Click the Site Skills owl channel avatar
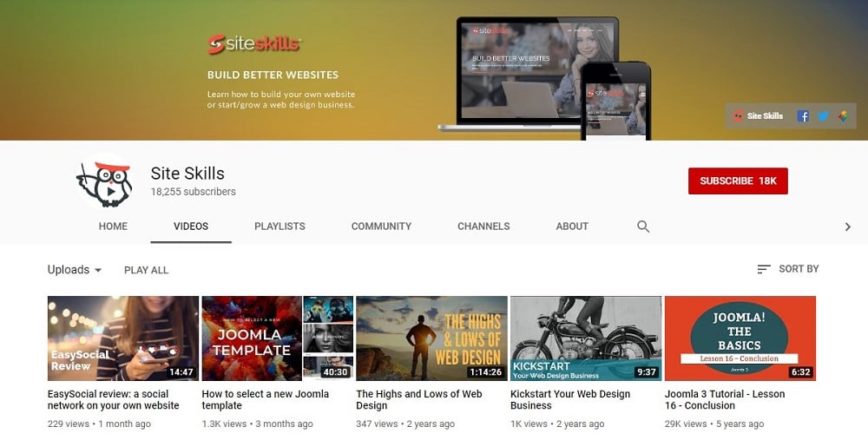 [x=105, y=182]
